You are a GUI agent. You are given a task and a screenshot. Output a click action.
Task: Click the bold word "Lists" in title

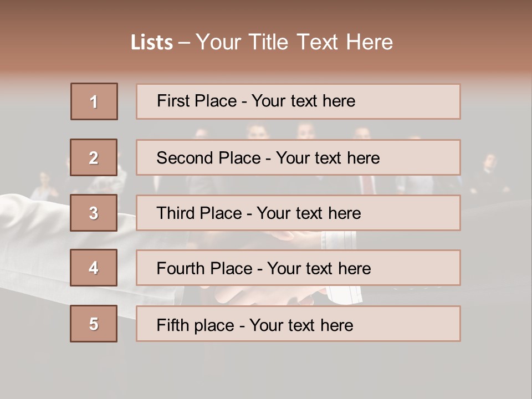pos(151,43)
